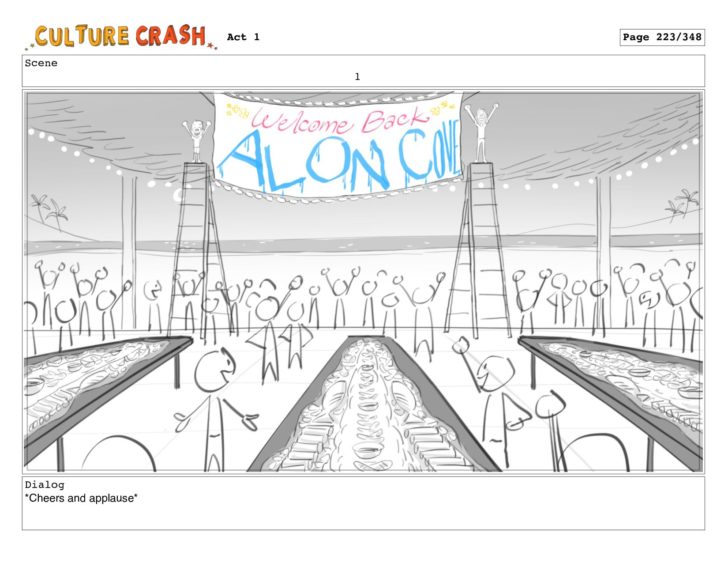Click the palm trees on the right
728x563 pixels.
(682, 204)
